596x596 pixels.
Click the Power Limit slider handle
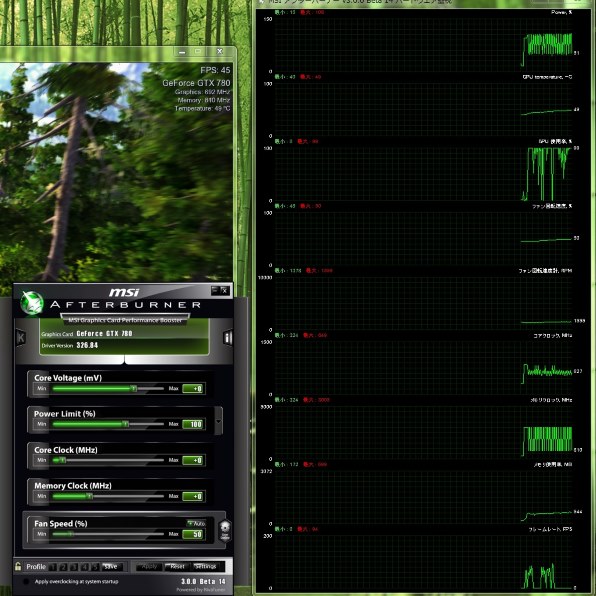pyautogui.click(x=125, y=424)
